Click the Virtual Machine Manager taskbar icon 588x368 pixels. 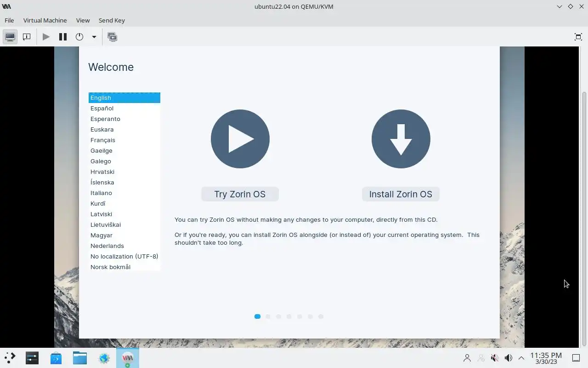[127, 358]
